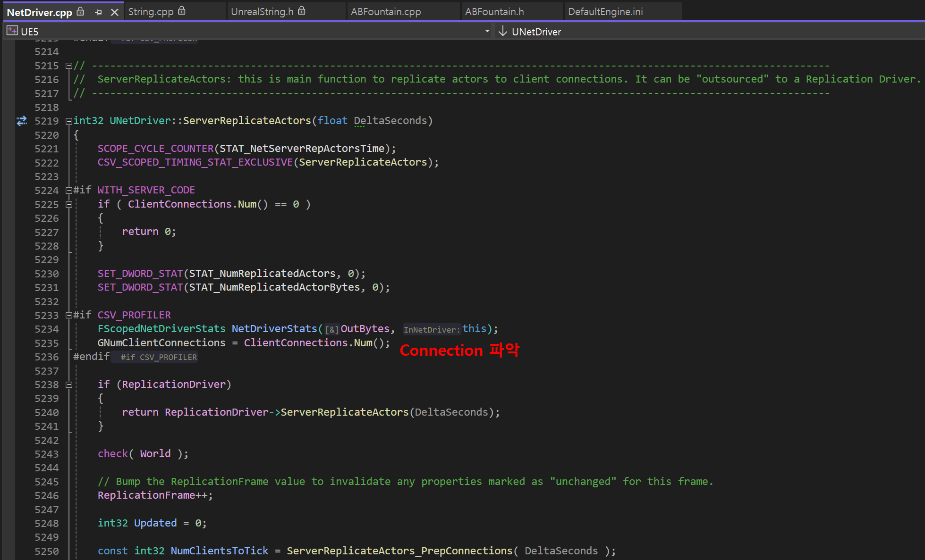
Task: Pin the NetDriver.cpp tab
Action: [x=98, y=12]
